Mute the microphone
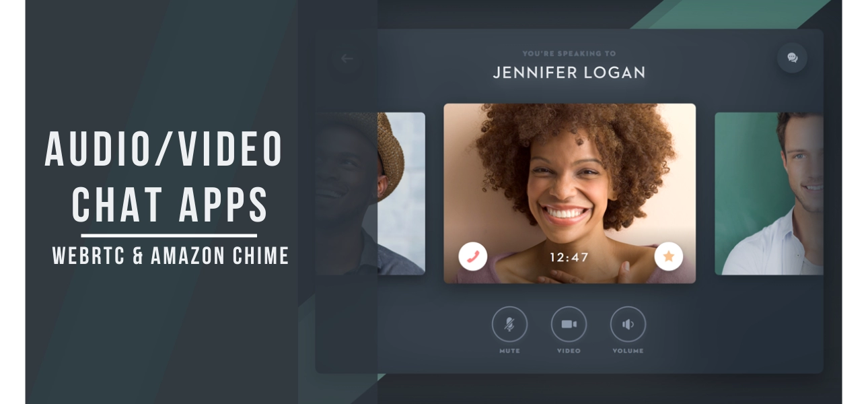Screen dimensions: 868x404 pos(509,324)
